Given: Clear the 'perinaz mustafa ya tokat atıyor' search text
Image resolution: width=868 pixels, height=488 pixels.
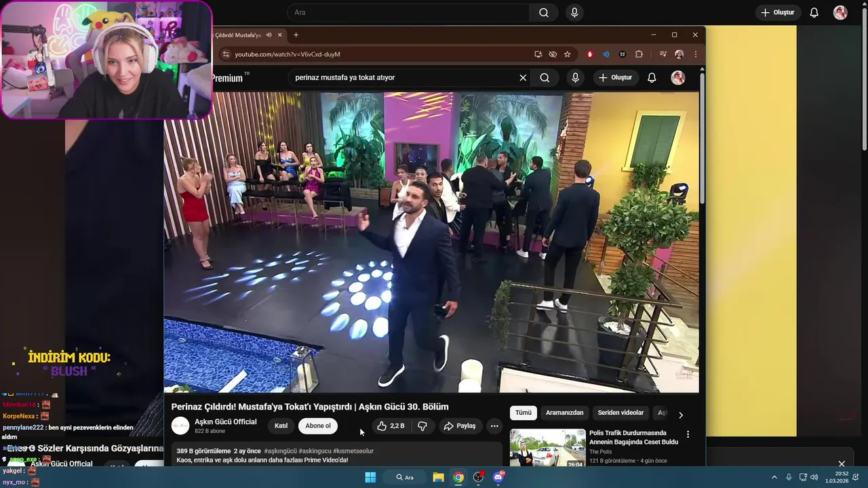Looking at the screenshot, I should pos(523,78).
